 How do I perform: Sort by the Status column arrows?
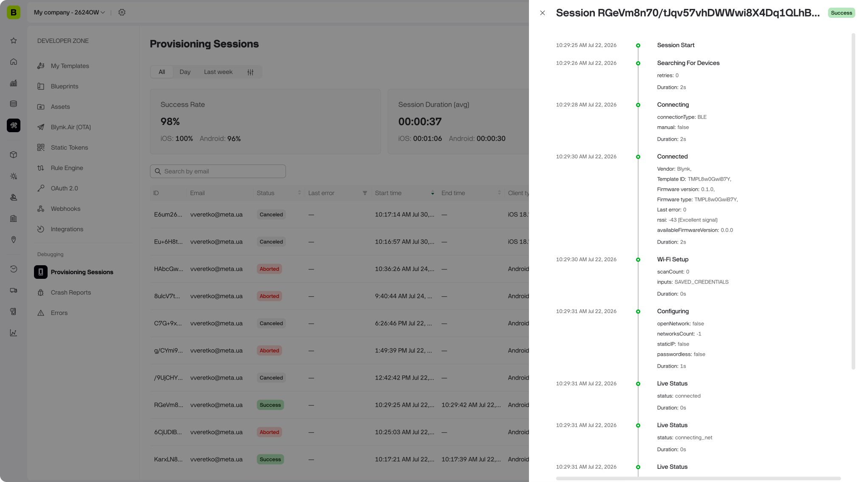(300, 193)
